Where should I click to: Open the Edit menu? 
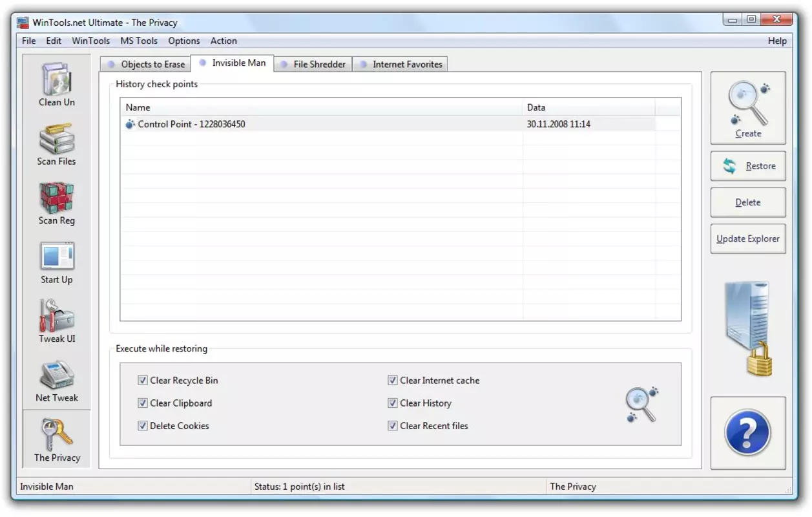click(54, 41)
